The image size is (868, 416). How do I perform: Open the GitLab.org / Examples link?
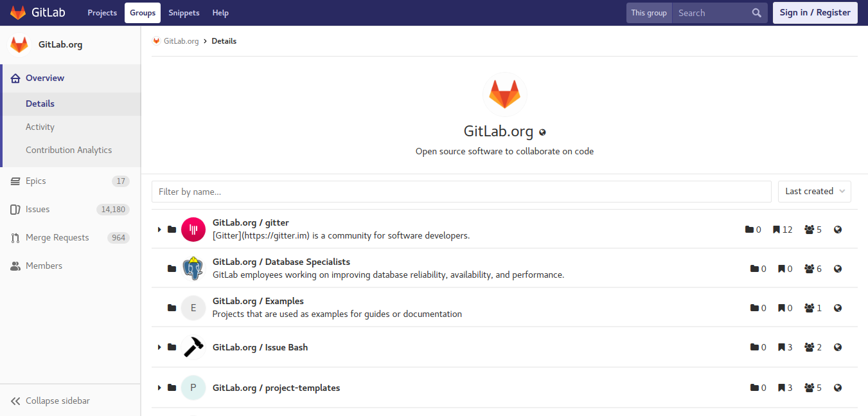click(x=258, y=301)
